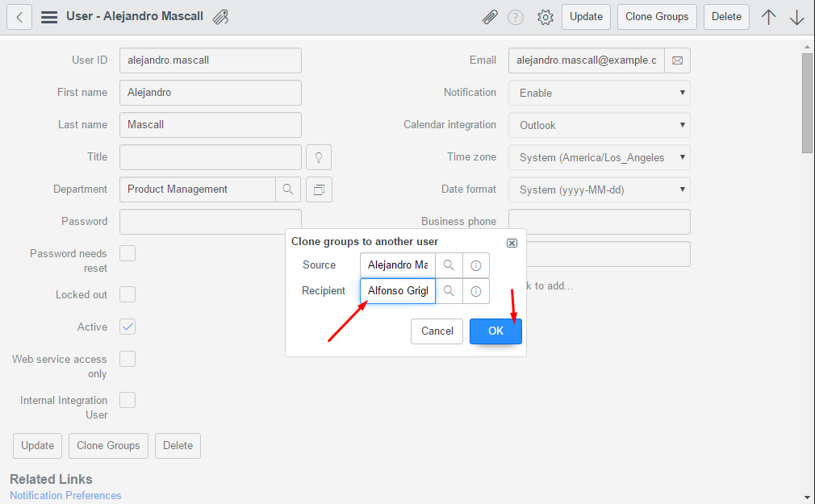This screenshot has width=815, height=504.
Task: Toggle the Locked out checkbox
Action: pos(127,294)
